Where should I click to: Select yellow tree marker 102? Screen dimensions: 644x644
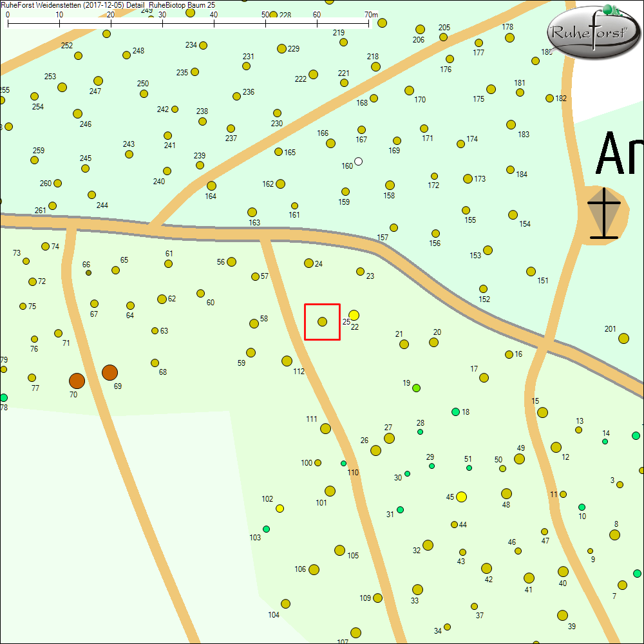click(x=279, y=509)
